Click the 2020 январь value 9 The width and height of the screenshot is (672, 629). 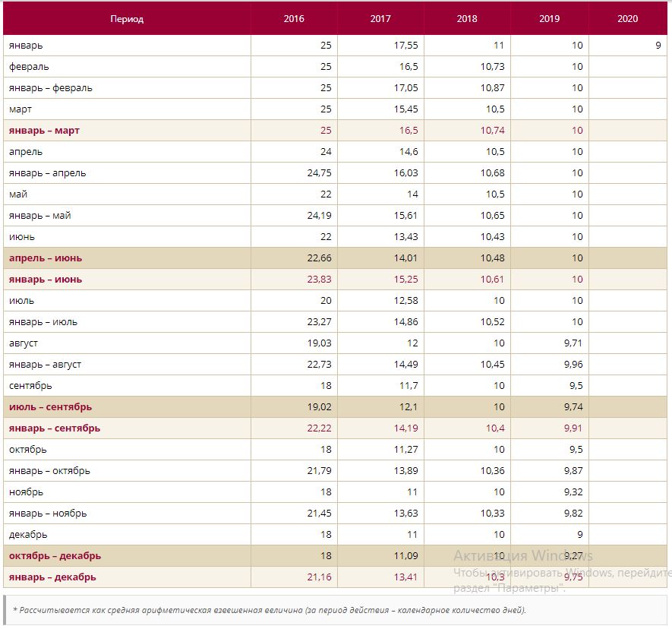coord(658,46)
